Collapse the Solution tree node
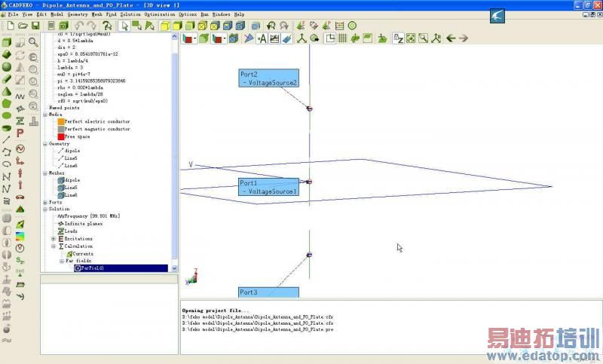This screenshot has width=603, height=364. (x=45, y=209)
